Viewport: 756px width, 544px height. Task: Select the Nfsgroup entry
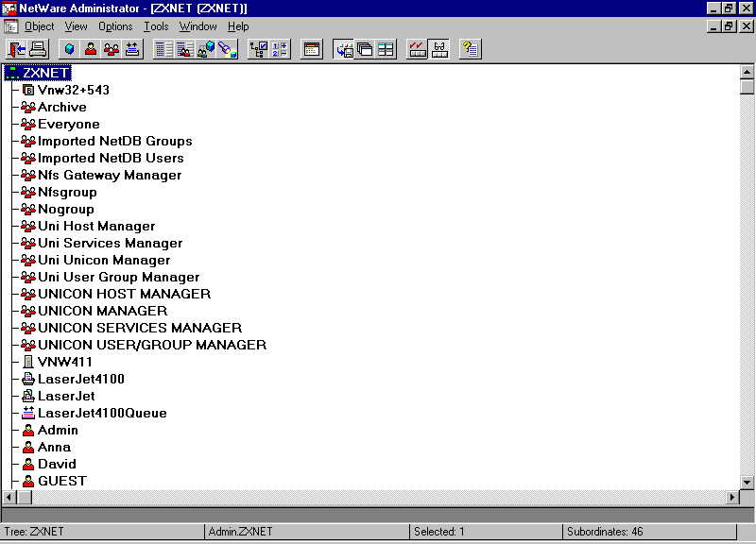(67, 193)
